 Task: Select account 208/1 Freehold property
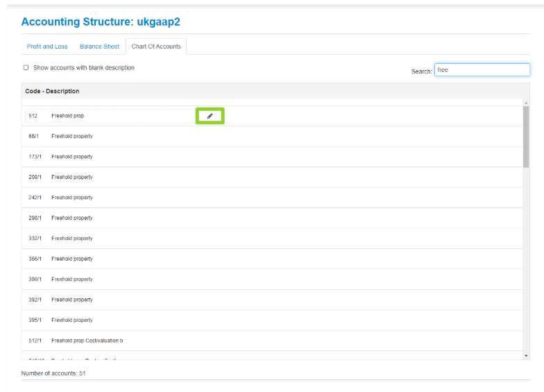(x=71, y=177)
